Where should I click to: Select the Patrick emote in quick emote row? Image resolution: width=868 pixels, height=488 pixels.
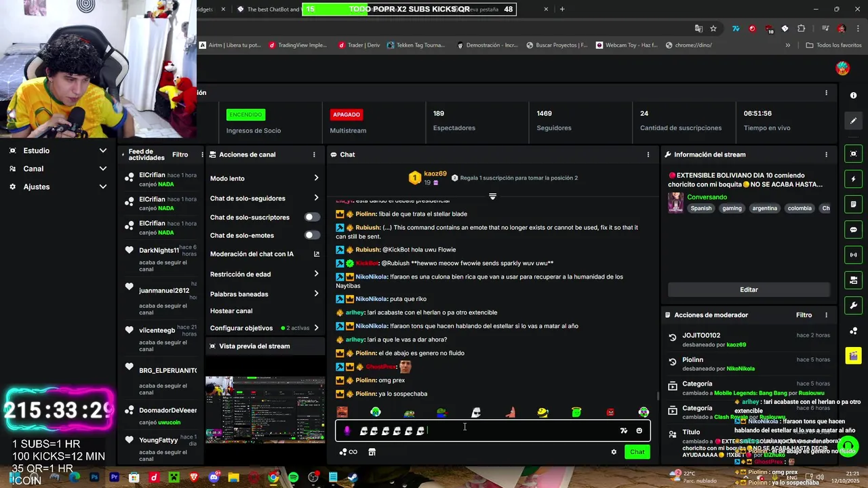509,412
